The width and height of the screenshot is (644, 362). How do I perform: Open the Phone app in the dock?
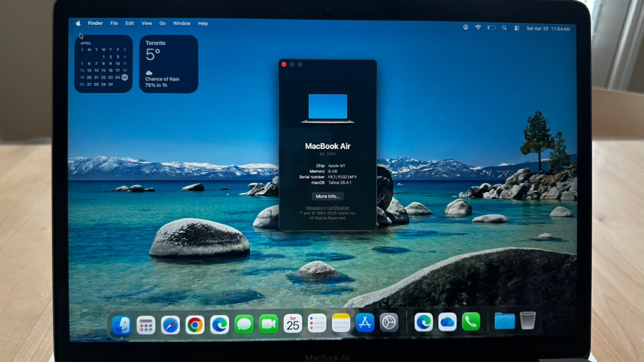pyautogui.click(x=471, y=321)
